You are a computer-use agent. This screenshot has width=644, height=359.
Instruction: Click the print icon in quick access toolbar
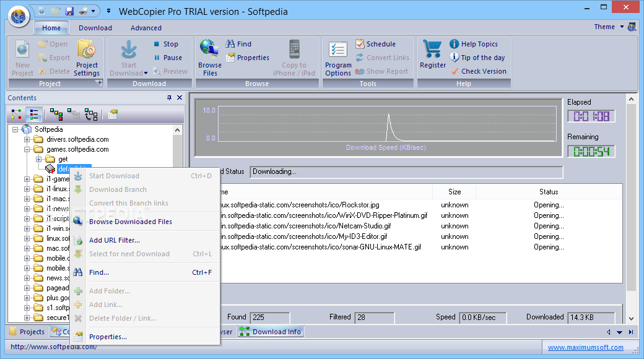83,11
